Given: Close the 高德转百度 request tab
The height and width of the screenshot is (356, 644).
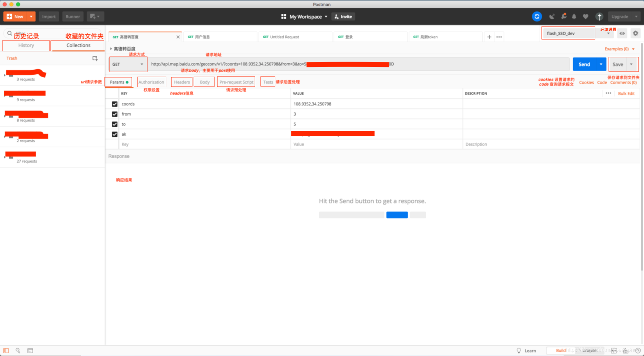Looking at the screenshot, I should (178, 37).
